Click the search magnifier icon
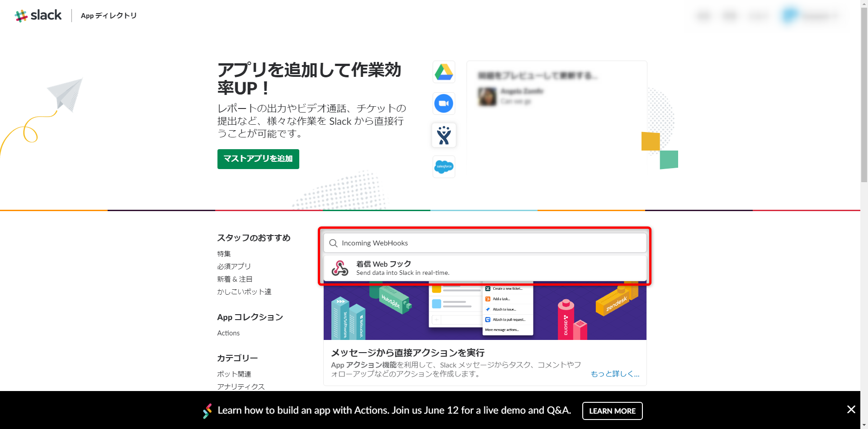Viewport: 868px width, 429px height. pos(333,243)
